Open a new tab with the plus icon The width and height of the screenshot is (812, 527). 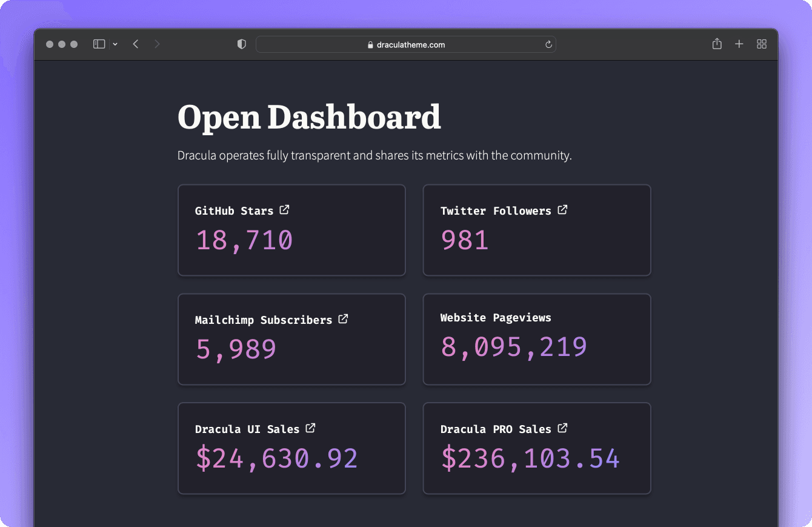739,44
